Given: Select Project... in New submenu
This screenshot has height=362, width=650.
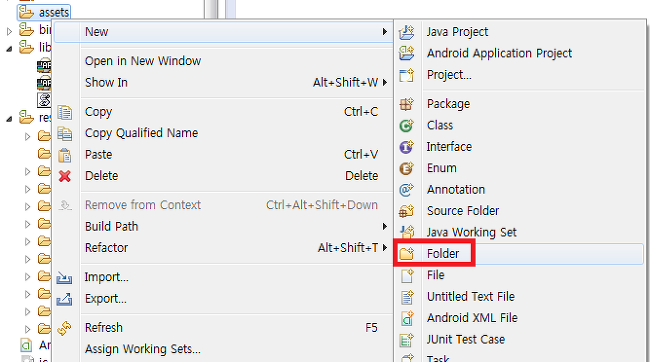Looking at the screenshot, I should pyautogui.click(x=449, y=75).
